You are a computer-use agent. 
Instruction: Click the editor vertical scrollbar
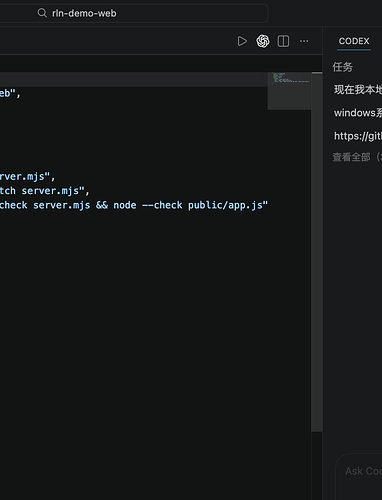[317, 252]
